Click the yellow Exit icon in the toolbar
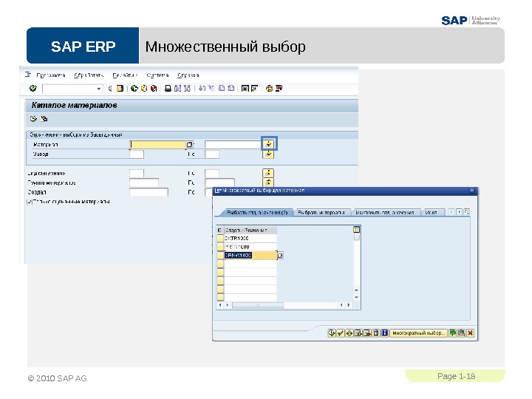 (144, 89)
